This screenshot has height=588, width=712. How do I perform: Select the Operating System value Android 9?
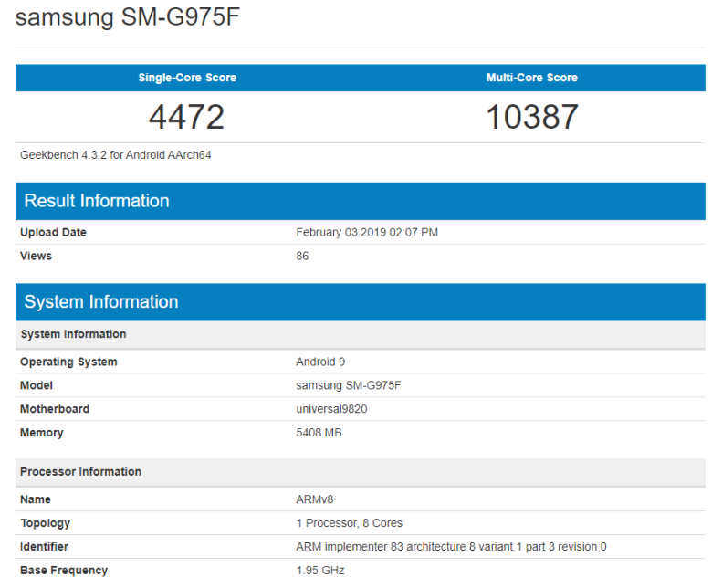click(x=320, y=362)
